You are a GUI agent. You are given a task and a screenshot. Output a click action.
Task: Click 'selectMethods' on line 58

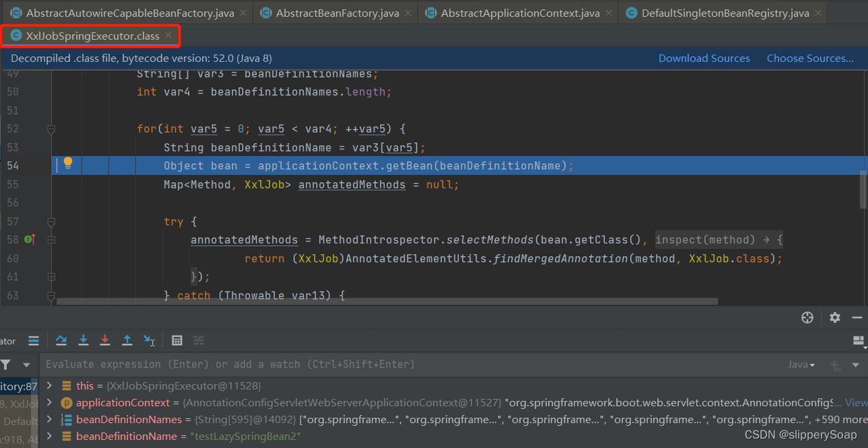(x=490, y=239)
